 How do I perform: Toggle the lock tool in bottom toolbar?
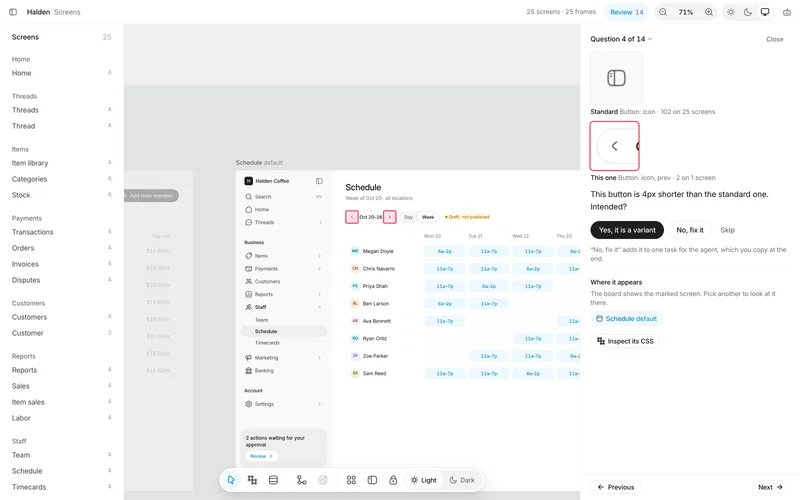(x=393, y=480)
